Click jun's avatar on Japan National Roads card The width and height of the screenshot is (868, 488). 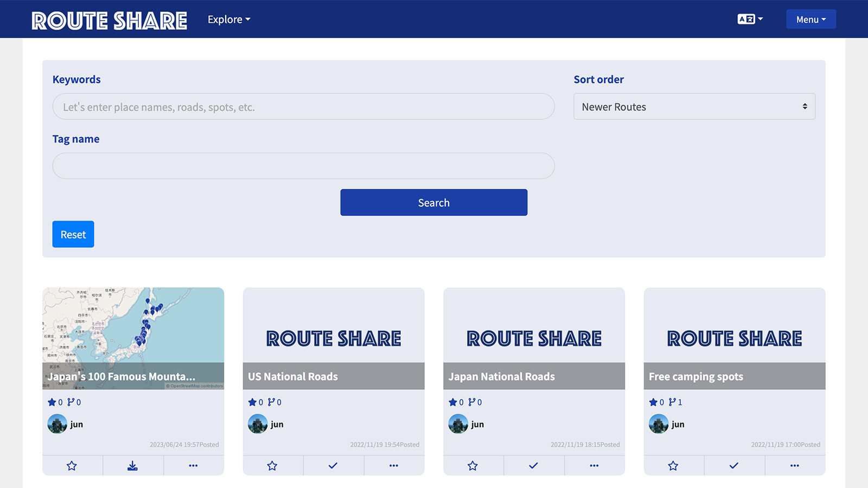458,424
